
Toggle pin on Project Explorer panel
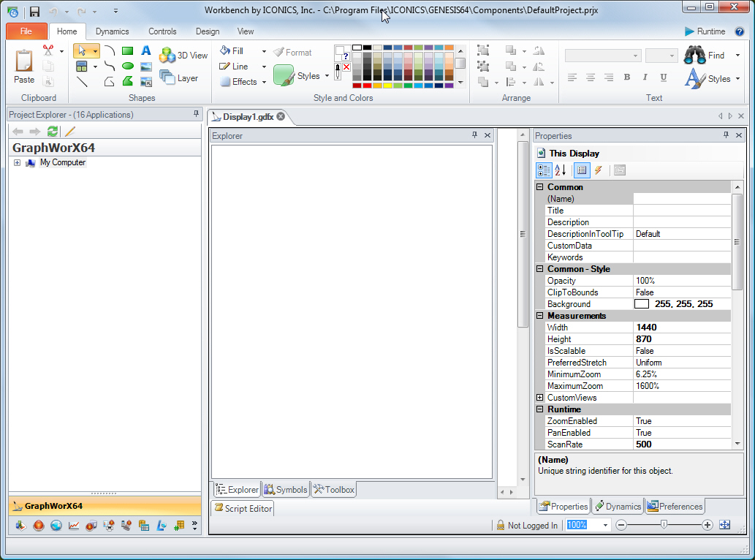pyautogui.click(x=196, y=114)
